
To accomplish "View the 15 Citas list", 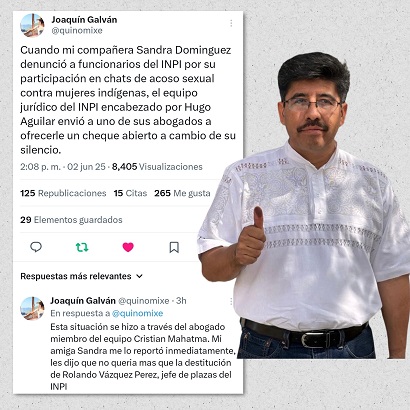I will point(130,193).
